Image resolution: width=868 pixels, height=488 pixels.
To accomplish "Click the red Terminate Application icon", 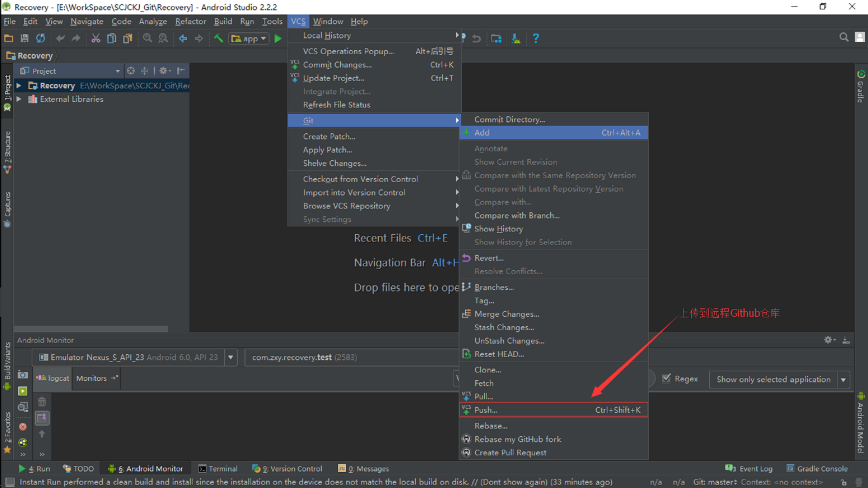I will tap(23, 426).
